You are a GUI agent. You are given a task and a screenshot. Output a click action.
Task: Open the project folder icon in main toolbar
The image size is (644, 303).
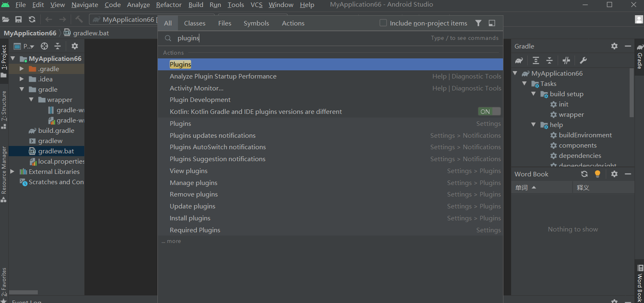pyautogui.click(x=6, y=19)
